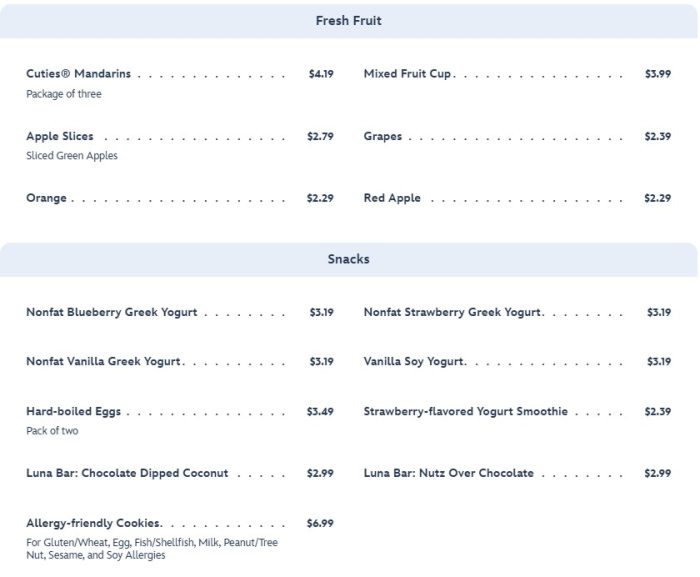Image resolution: width=700 pixels, height=577 pixels.
Task: Open Nonfat Blueberry Greek Yogurt
Action: [112, 312]
